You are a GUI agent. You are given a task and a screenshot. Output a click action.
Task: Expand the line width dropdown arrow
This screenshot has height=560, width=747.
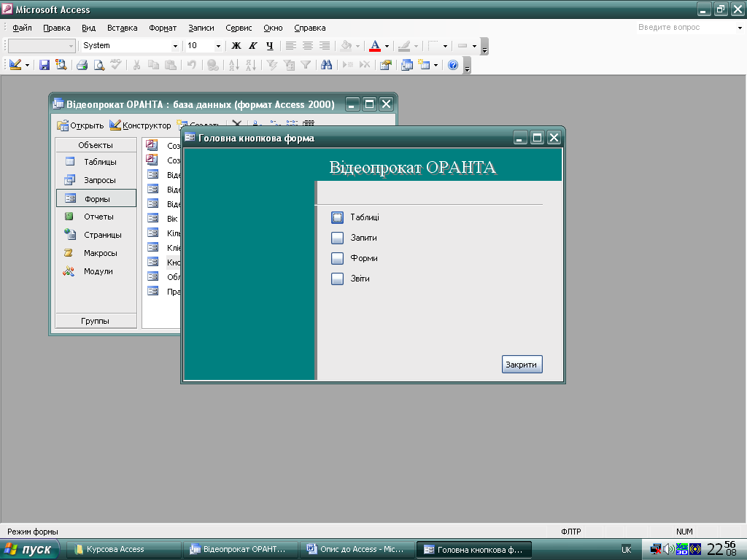pos(445,46)
